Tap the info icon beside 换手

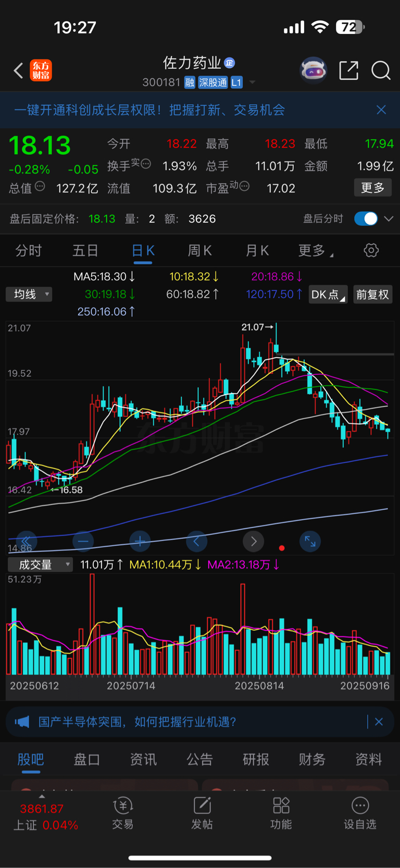pos(146,164)
